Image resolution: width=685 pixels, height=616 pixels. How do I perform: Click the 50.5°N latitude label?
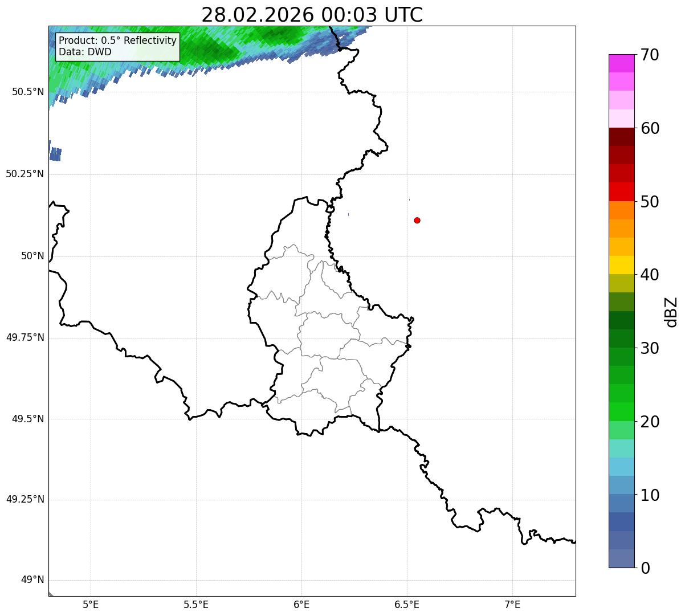(x=27, y=92)
